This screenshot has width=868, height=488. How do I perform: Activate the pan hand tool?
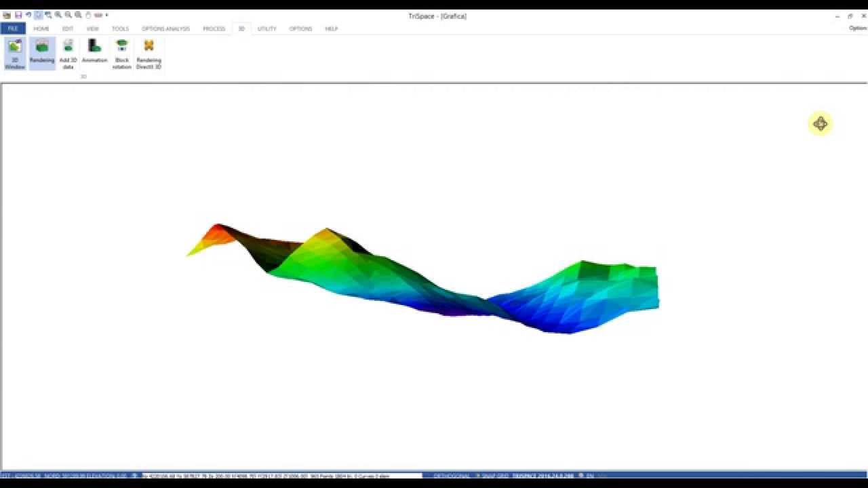[x=88, y=15]
